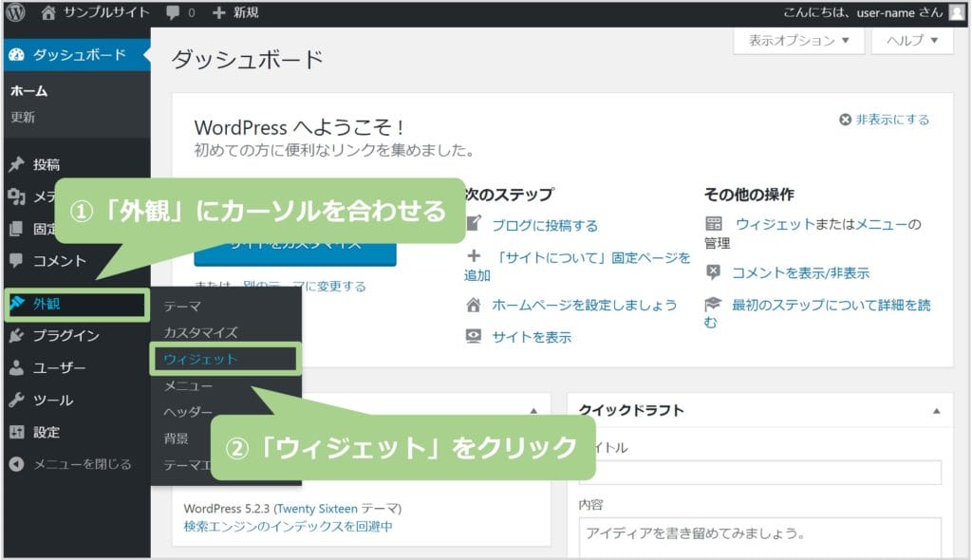Viewport: 972px width, 560px height.
Task: Click the こんにちは、user-name さん account text
Action: click(x=862, y=12)
